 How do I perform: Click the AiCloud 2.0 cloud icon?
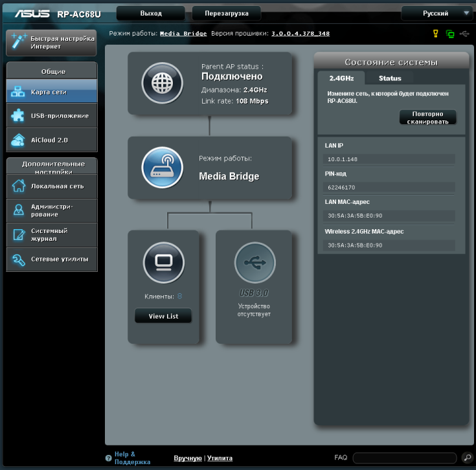point(18,140)
